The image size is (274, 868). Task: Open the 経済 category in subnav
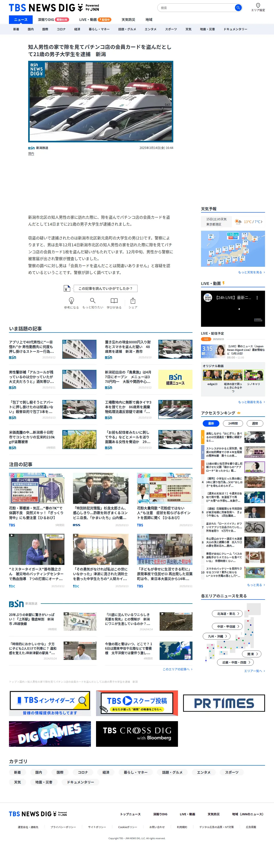(x=77, y=29)
